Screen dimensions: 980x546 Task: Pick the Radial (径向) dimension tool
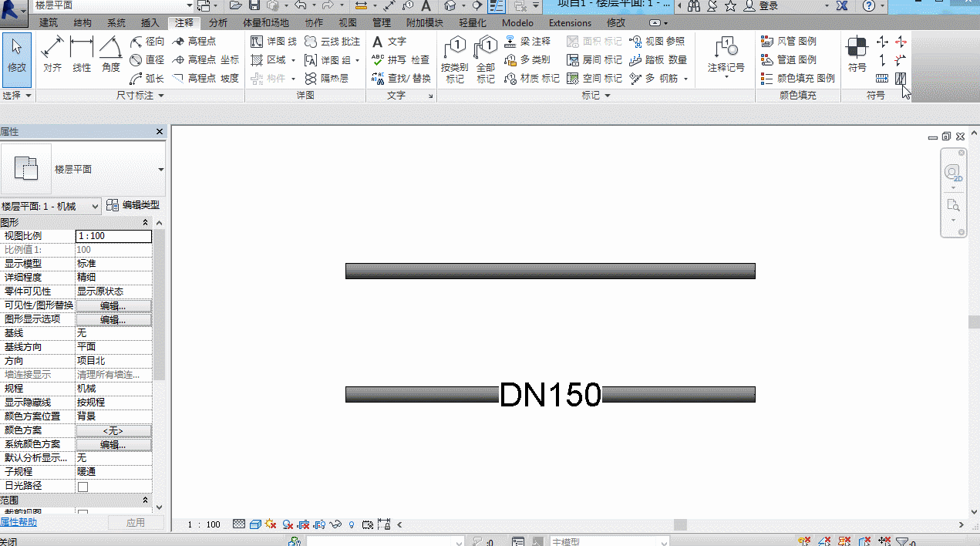coord(147,41)
